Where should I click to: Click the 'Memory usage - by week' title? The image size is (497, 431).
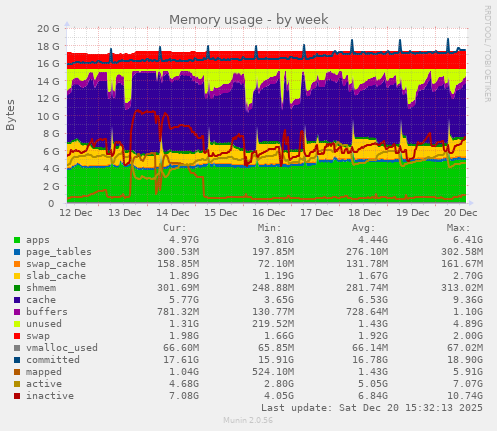pyautogui.click(x=249, y=20)
